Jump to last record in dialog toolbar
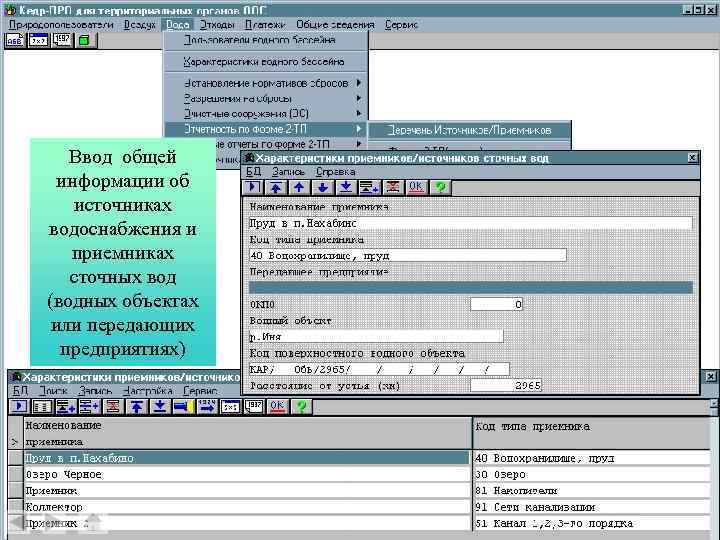720x540 pixels. click(346, 187)
